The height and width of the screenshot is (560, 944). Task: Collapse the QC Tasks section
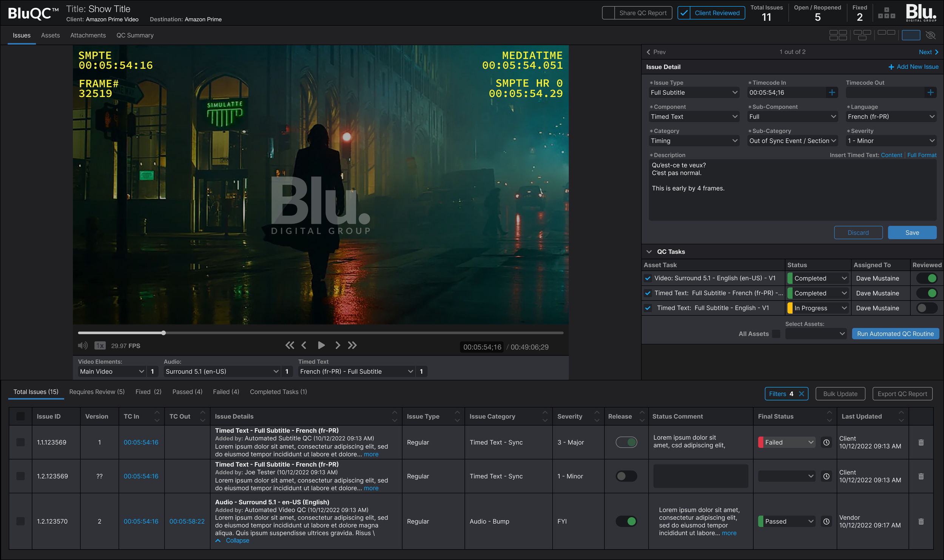click(x=649, y=251)
